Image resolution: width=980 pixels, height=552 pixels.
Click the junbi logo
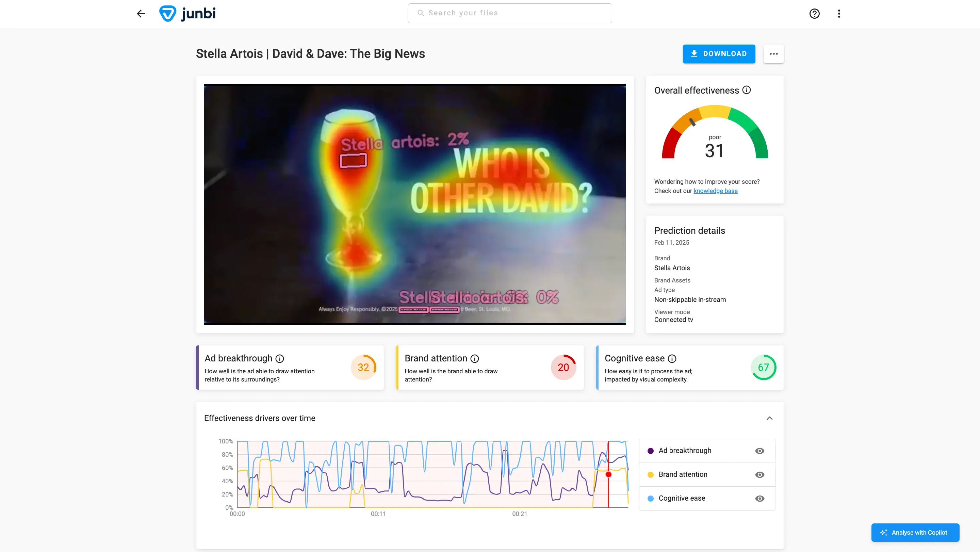coord(187,14)
